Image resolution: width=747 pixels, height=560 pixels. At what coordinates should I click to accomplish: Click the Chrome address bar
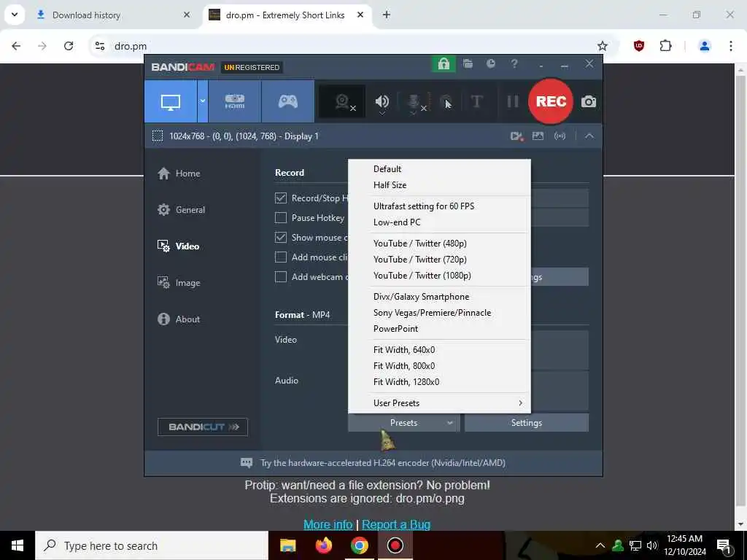tap(352, 46)
